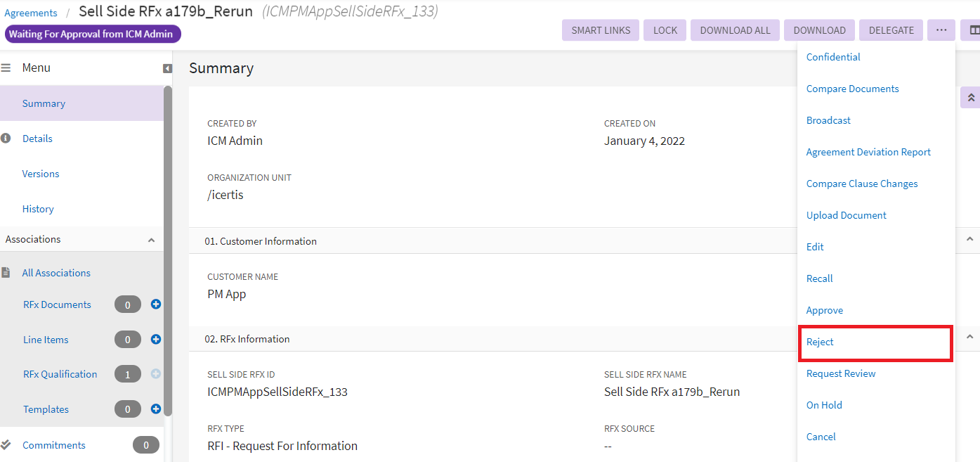The width and height of the screenshot is (980, 462).
Task: Open the Agreements breadcrumb link
Action: [31, 13]
